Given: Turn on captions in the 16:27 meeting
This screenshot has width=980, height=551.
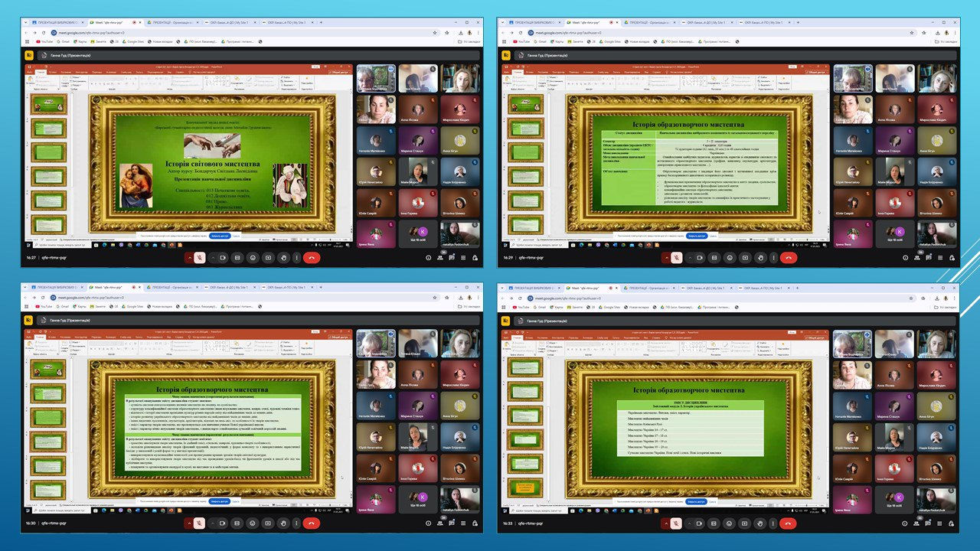Looking at the screenshot, I should coord(237,258).
